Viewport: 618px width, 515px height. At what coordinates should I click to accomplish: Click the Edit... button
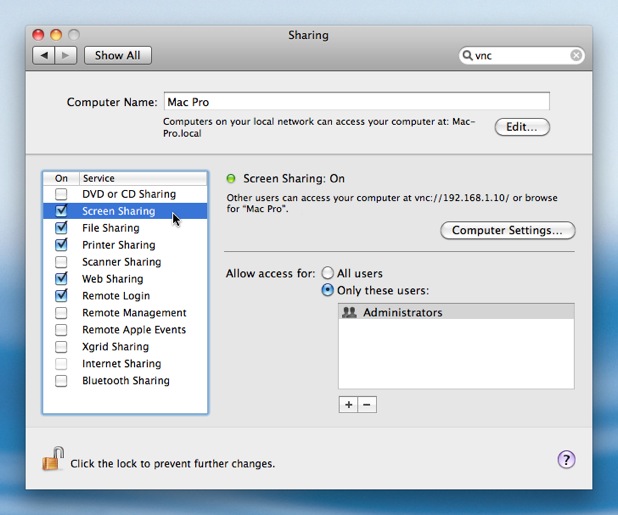522,127
